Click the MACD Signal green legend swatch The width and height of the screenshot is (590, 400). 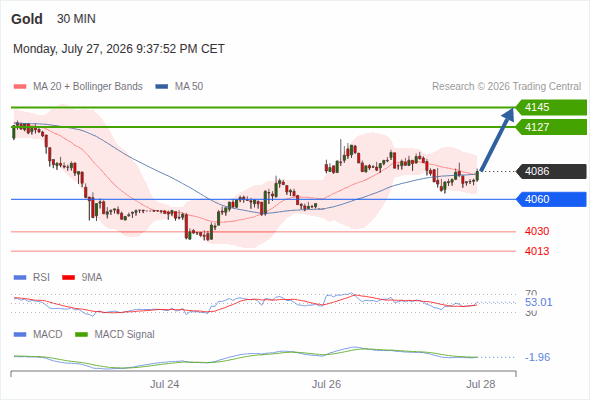click(81, 335)
